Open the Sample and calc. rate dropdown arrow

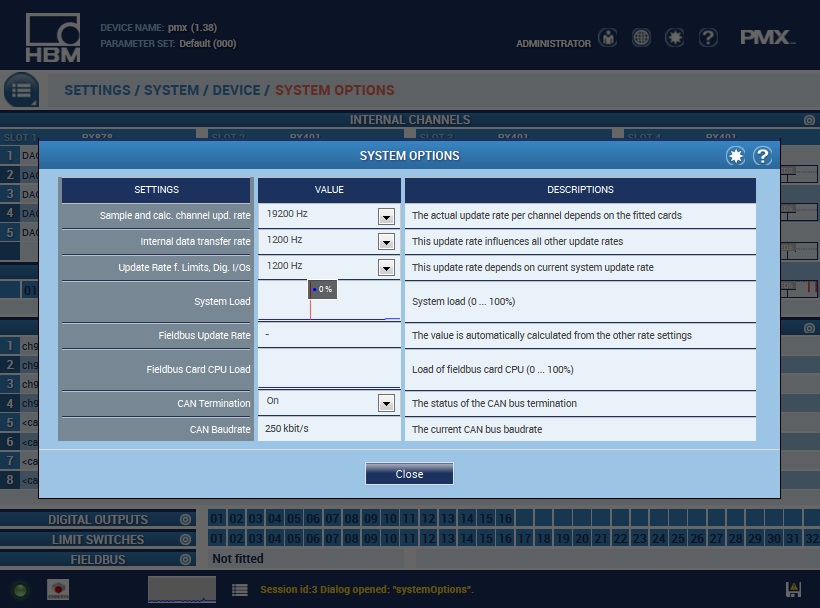point(386,216)
